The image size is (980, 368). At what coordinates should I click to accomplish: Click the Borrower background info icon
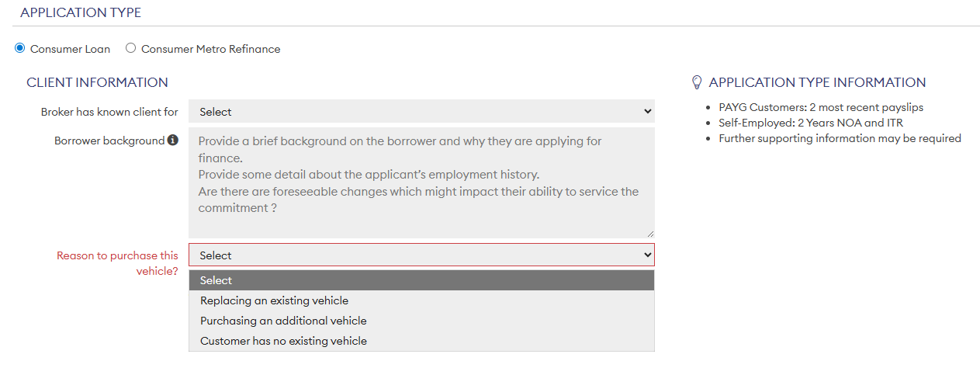point(173,141)
